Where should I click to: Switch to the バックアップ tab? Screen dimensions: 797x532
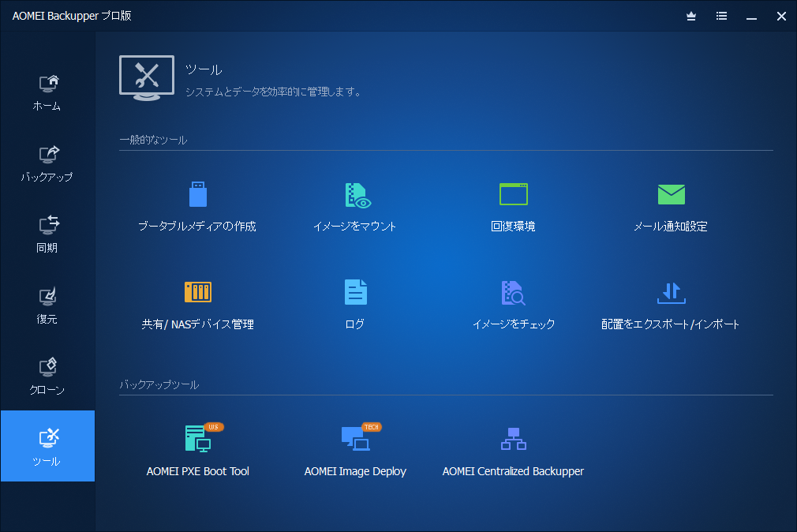coord(47,162)
